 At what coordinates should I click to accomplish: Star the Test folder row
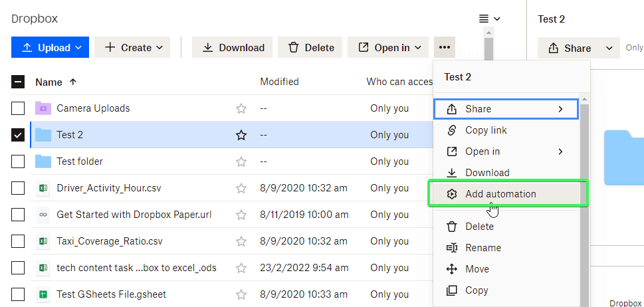click(x=241, y=161)
